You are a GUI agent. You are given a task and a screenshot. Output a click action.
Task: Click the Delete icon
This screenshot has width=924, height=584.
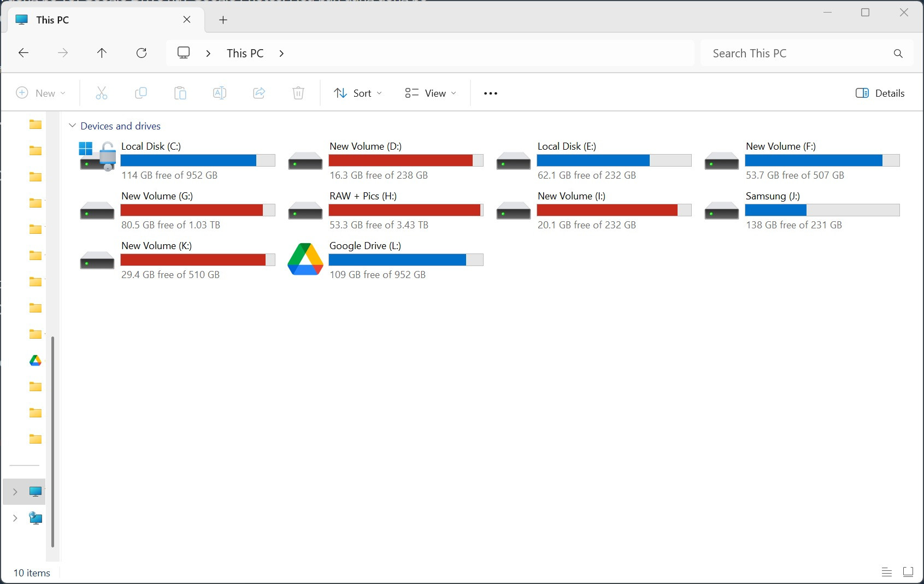point(298,93)
